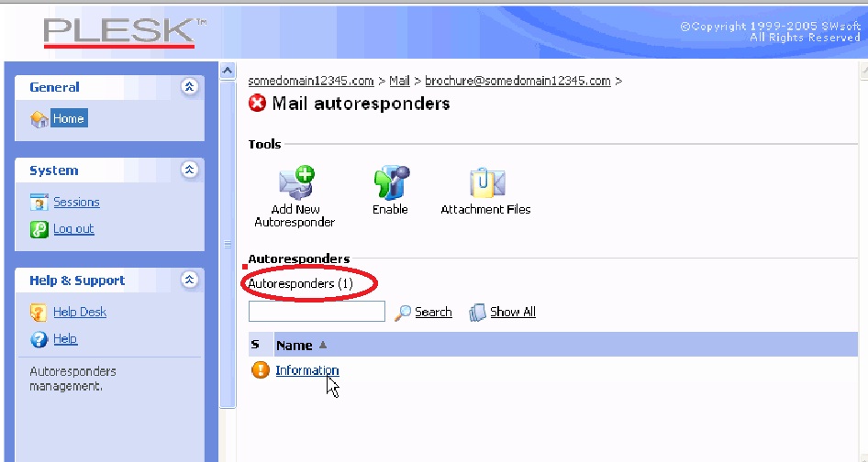Click the sidebar scroll up arrow
868x462 pixels.
[x=228, y=71]
